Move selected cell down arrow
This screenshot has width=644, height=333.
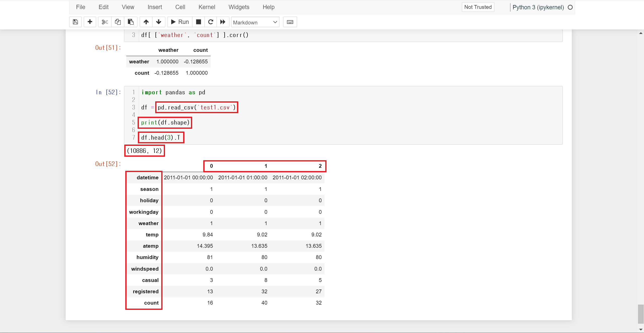[159, 22]
